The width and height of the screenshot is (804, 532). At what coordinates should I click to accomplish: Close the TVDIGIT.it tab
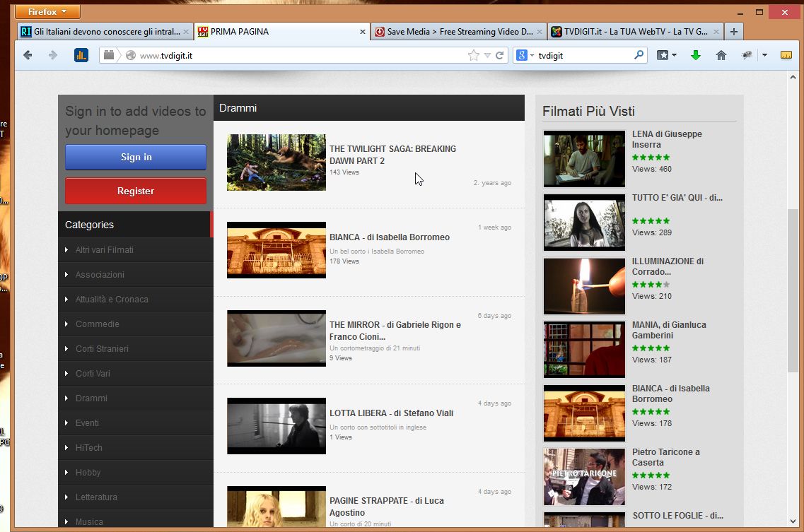716,32
